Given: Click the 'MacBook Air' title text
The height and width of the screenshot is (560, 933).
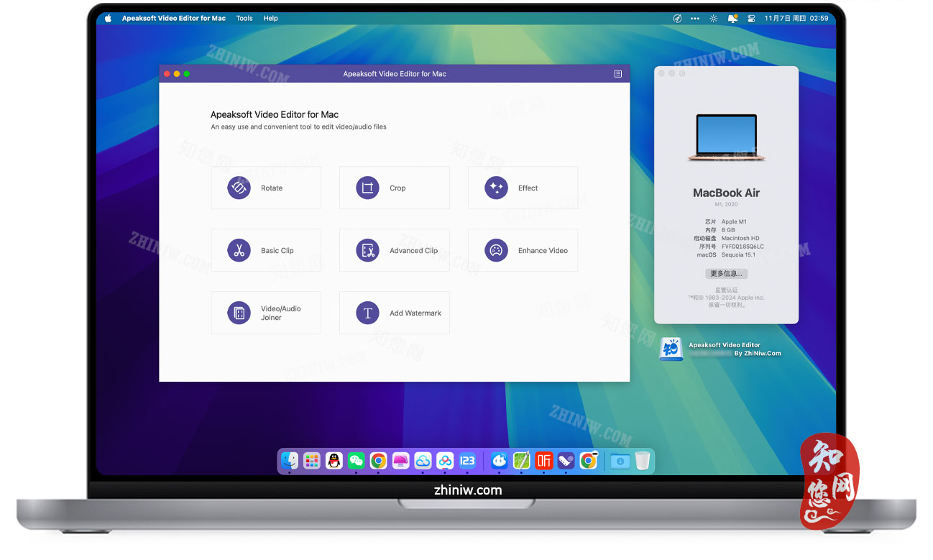Looking at the screenshot, I should pos(726,193).
